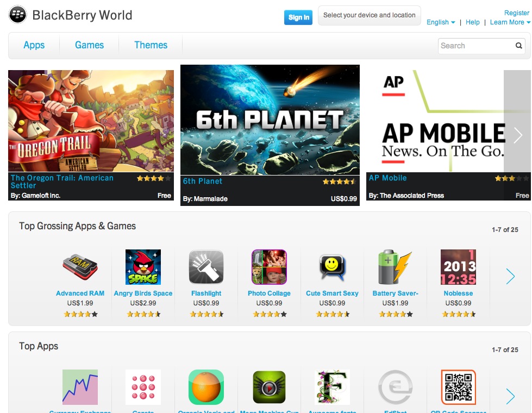Expand the English language dropdown

pos(440,22)
